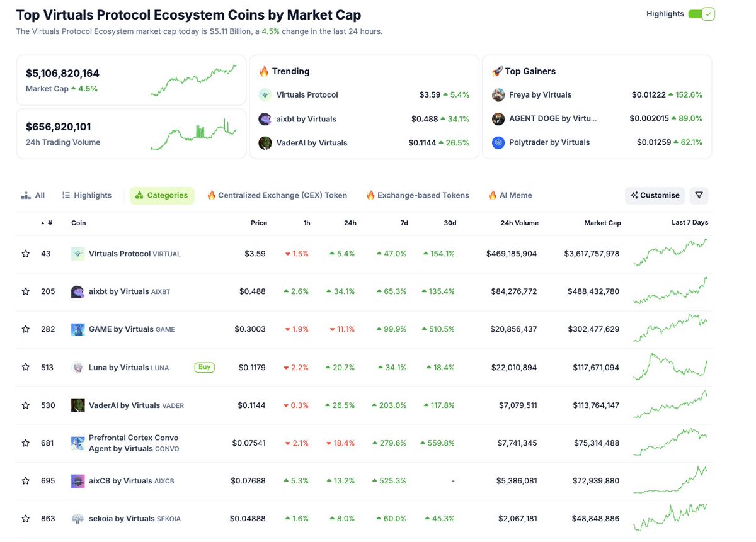Open Centralized Exchange (CEX) Token category
Viewport: 756px width, 542px height.
coord(277,195)
